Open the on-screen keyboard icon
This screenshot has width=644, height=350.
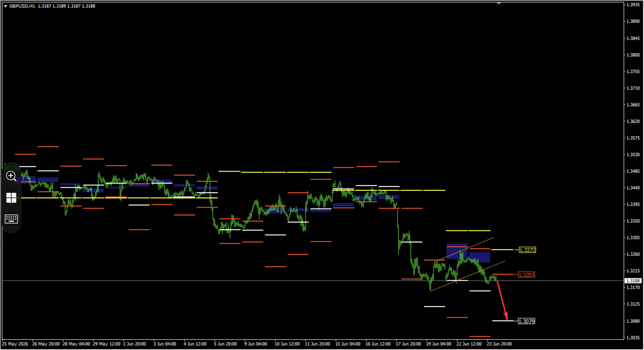click(x=11, y=219)
